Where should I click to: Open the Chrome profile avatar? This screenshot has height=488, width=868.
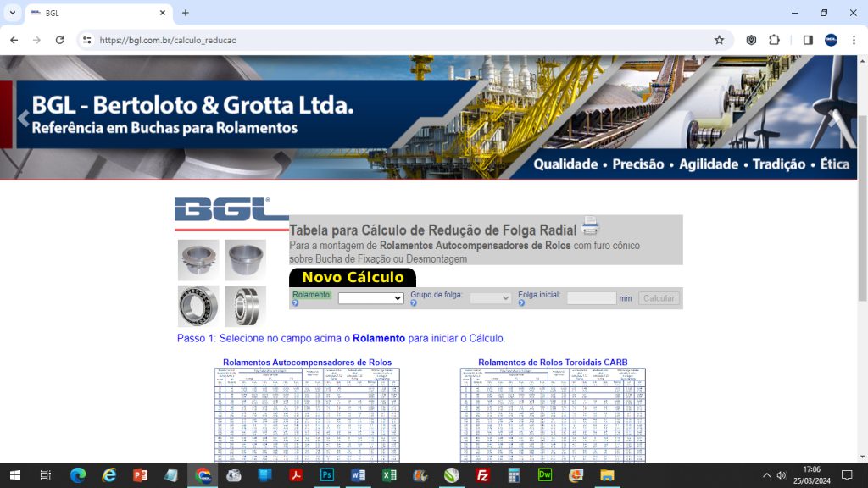tap(831, 40)
